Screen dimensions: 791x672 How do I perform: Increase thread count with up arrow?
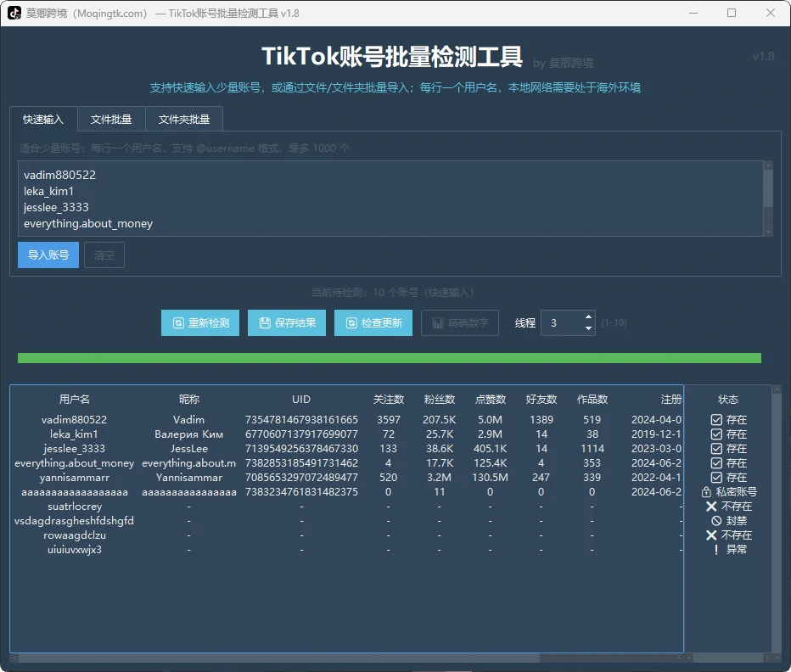(588, 316)
